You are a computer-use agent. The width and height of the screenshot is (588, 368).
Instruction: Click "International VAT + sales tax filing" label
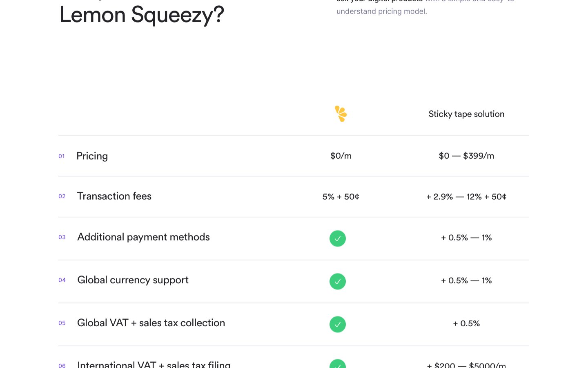[154, 364]
